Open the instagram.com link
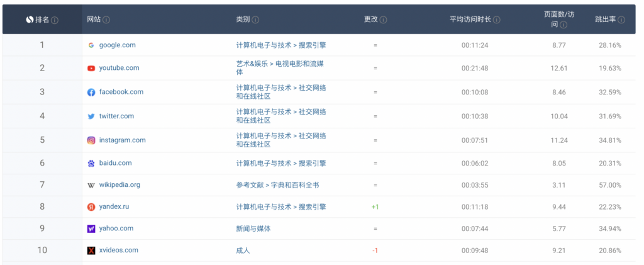The width and height of the screenshot is (644, 265). click(x=123, y=140)
